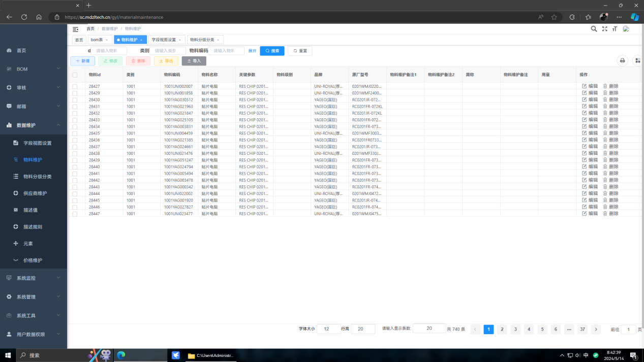Viewport: 644px width, 362px height.
Task: Click browser favorites star icon
Action: (x=554, y=17)
